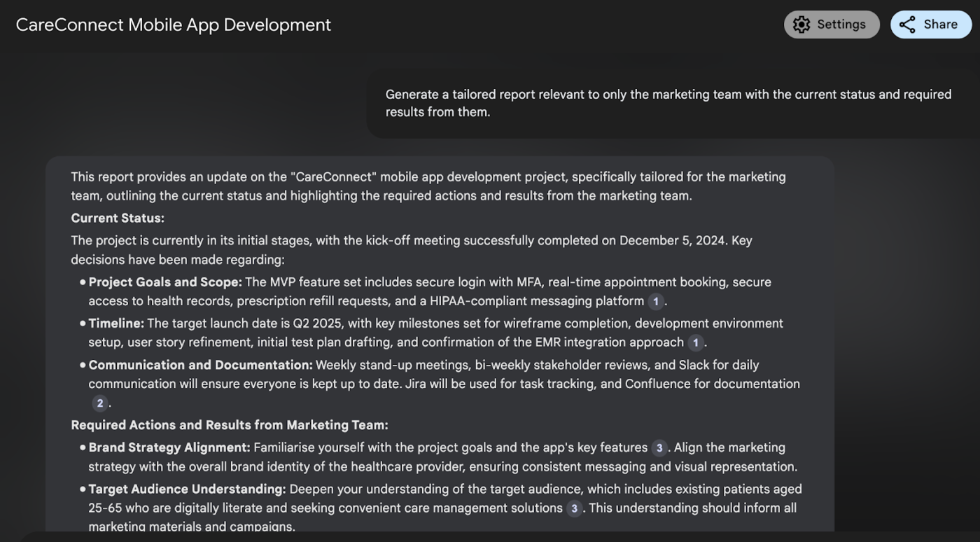Viewport: 980px width, 542px height.
Task: Click the Share button
Action: click(931, 25)
